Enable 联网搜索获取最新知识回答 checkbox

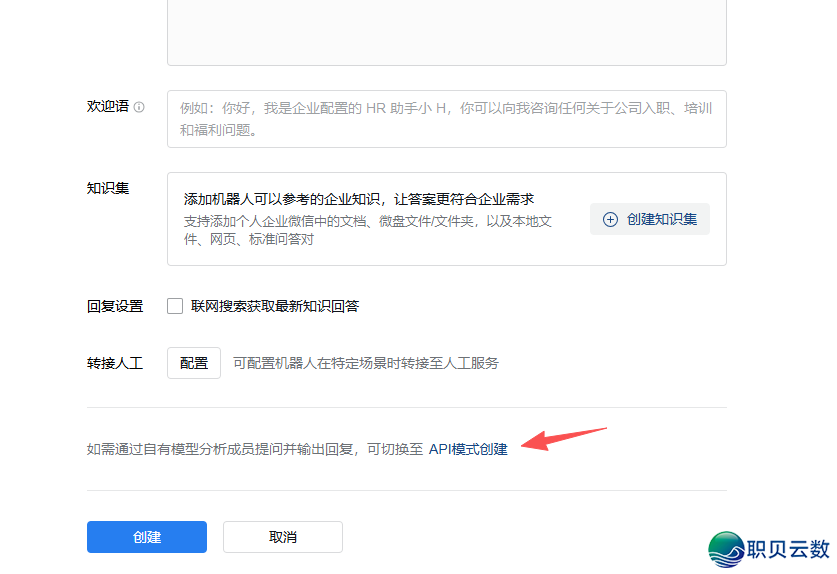pos(175,306)
